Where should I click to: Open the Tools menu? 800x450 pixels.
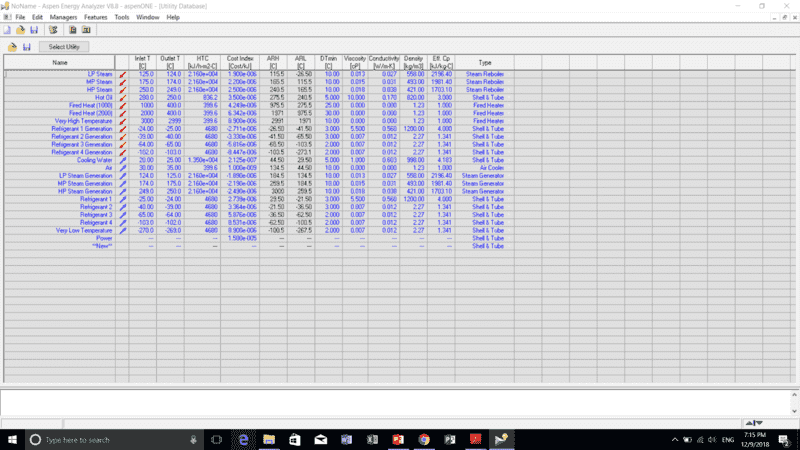[122, 17]
